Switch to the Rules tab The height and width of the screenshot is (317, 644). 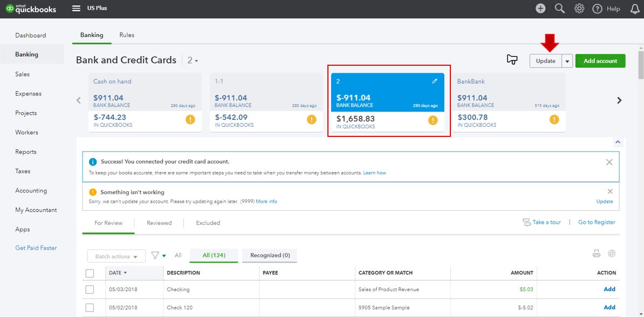[127, 35]
